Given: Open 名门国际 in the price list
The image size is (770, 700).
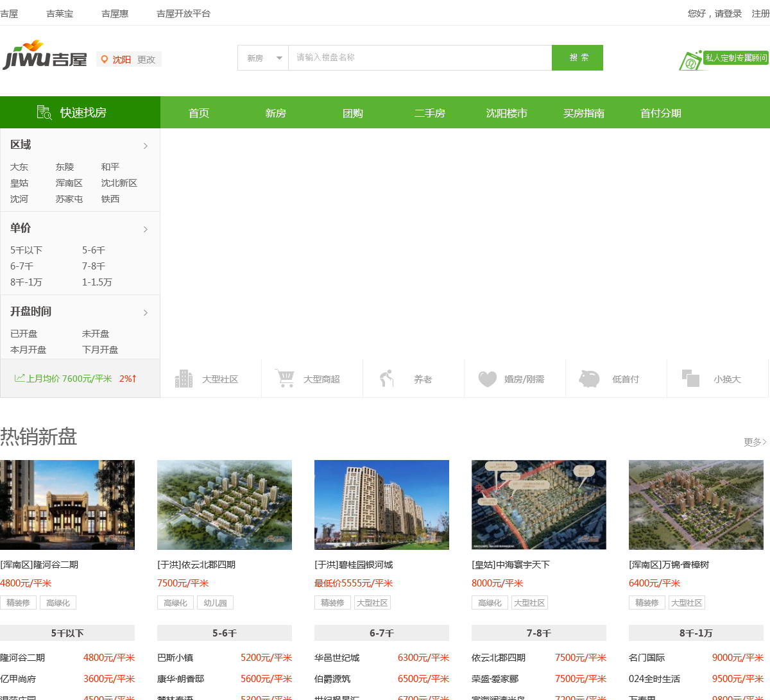Looking at the screenshot, I should [647, 658].
